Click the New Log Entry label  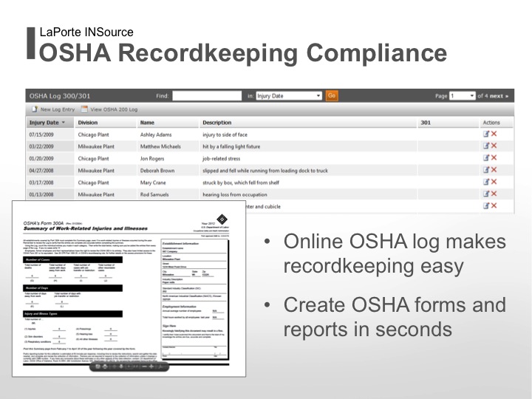[x=58, y=109]
